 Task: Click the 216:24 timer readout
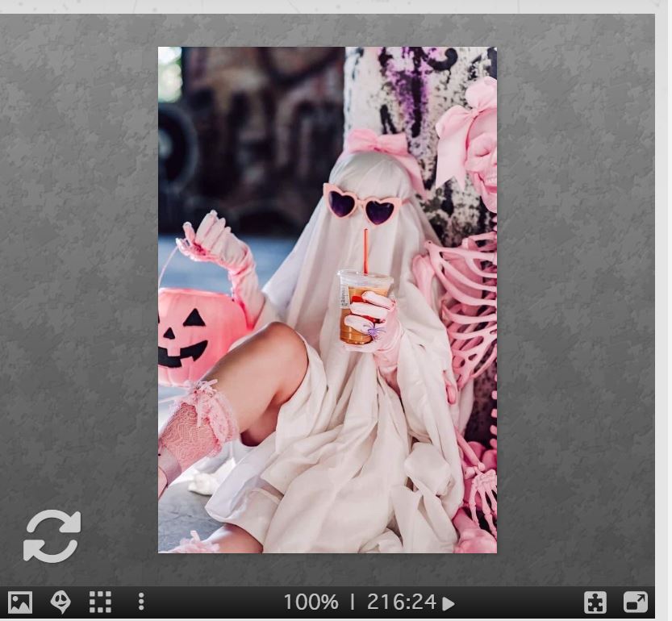click(x=402, y=602)
